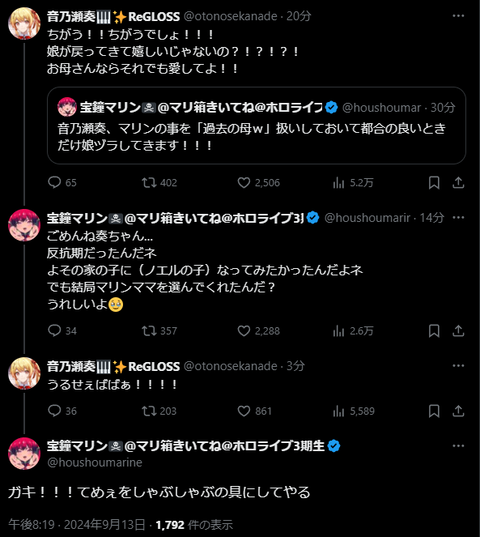
Task: Bookmark the うるせぇばばぁ tweet
Action: pyautogui.click(x=434, y=411)
